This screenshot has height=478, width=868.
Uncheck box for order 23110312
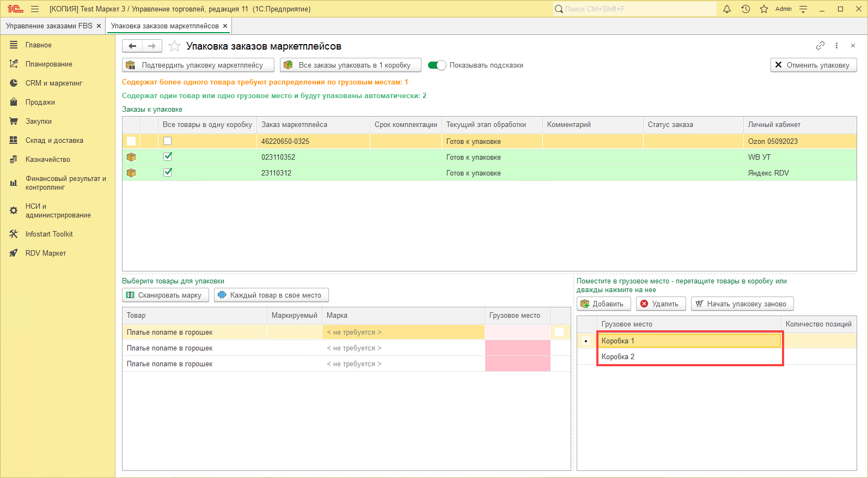point(168,173)
